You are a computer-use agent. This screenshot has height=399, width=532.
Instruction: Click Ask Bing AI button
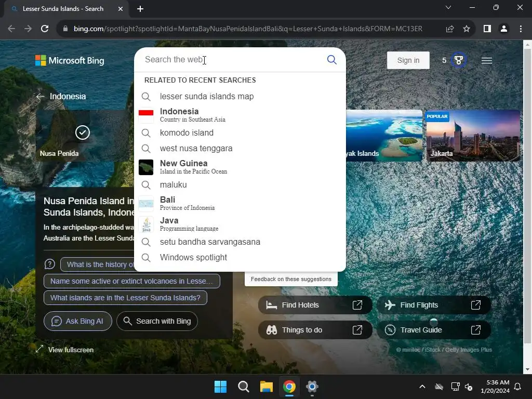coord(78,321)
